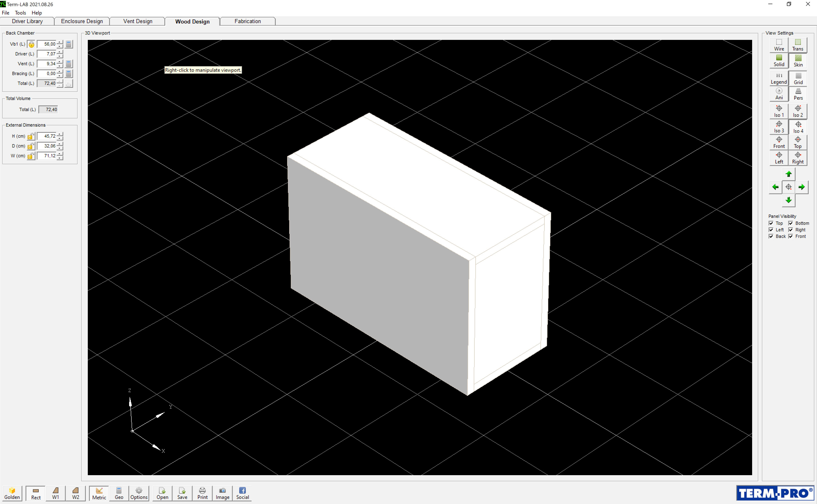Enable Perspective view with Pers
Image resolution: width=817 pixels, height=504 pixels.
798,94
